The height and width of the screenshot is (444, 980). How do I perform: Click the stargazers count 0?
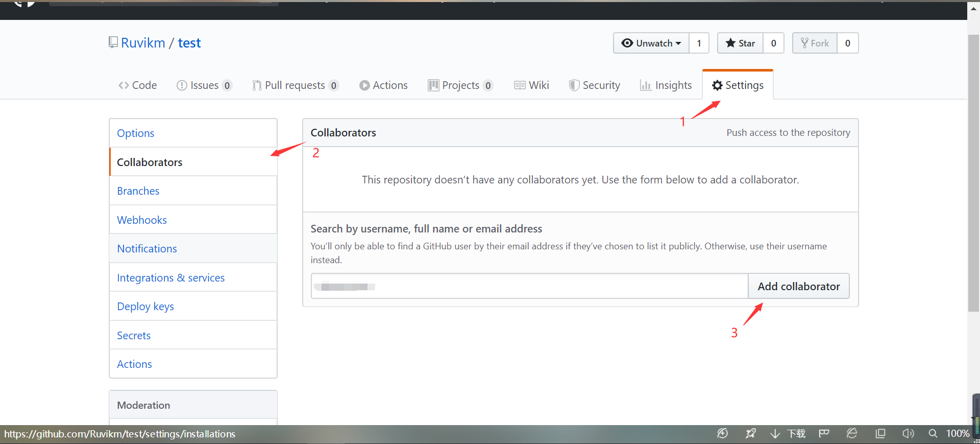pos(773,43)
